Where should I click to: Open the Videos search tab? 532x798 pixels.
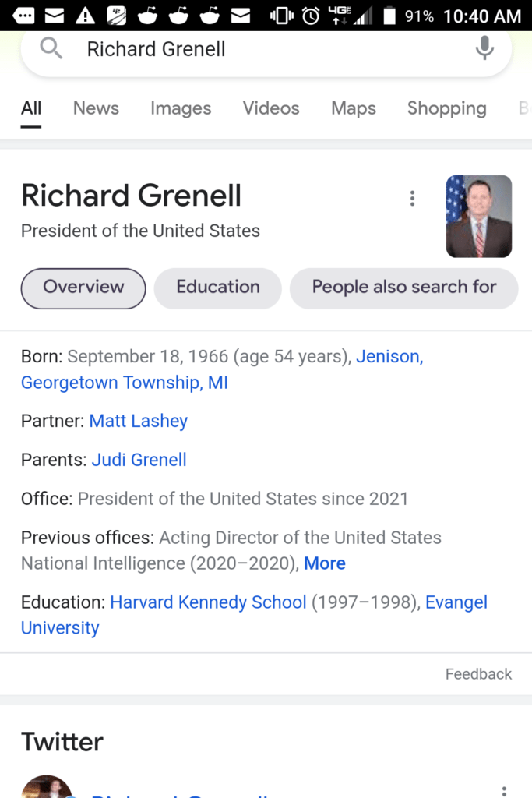(271, 108)
